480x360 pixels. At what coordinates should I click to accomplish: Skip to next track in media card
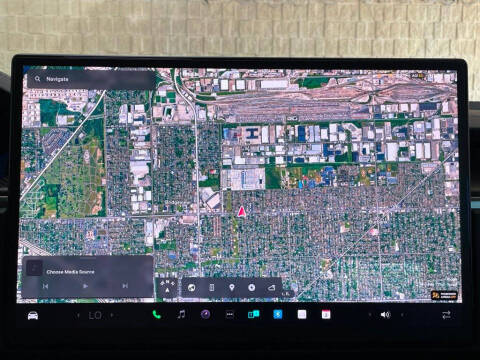pyautogui.click(x=125, y=286)
